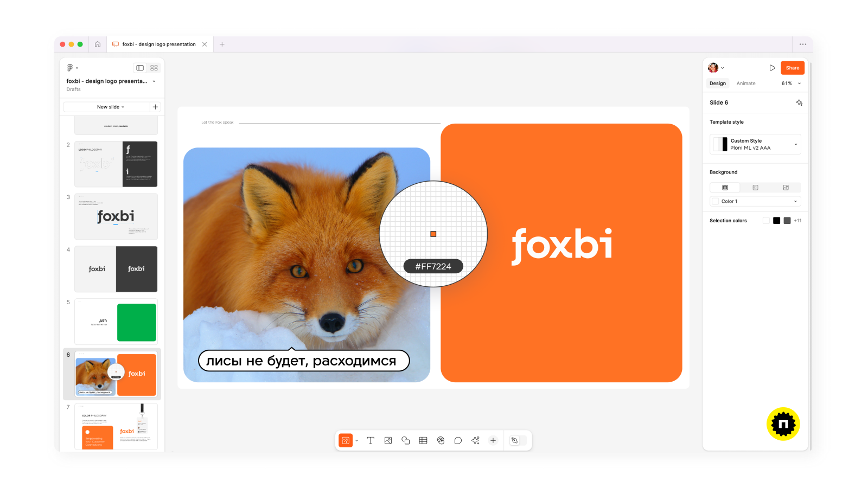Viewport: 868px width, 488px height.
Task: Toggle the pencil drawing mode in the toolbar
Action: [x=515, y=440]
